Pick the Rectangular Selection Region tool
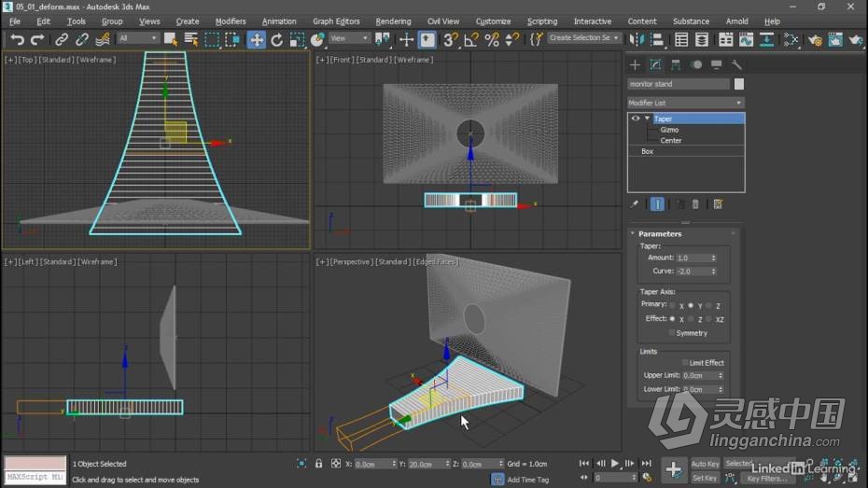The image size is (868, 488). click(212, 39)
